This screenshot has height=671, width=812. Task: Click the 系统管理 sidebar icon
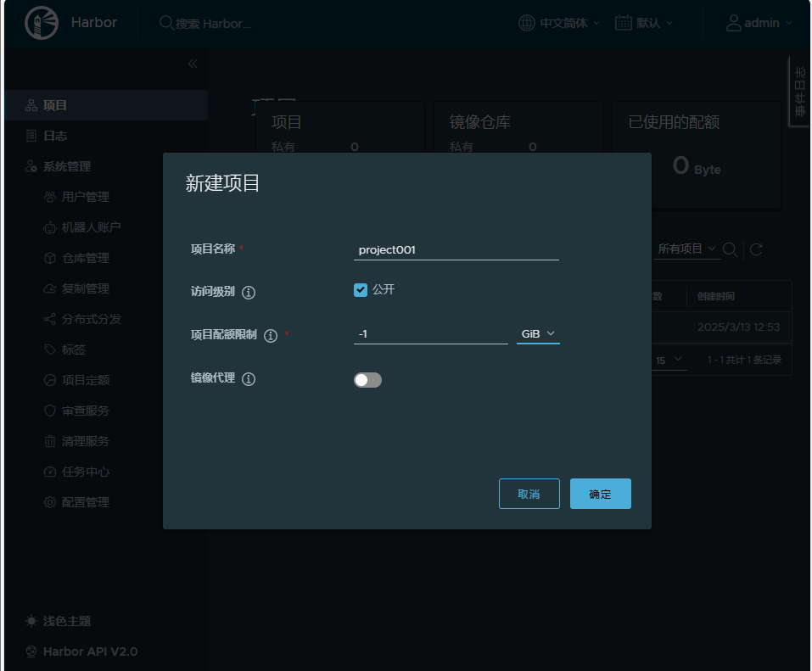31,166
